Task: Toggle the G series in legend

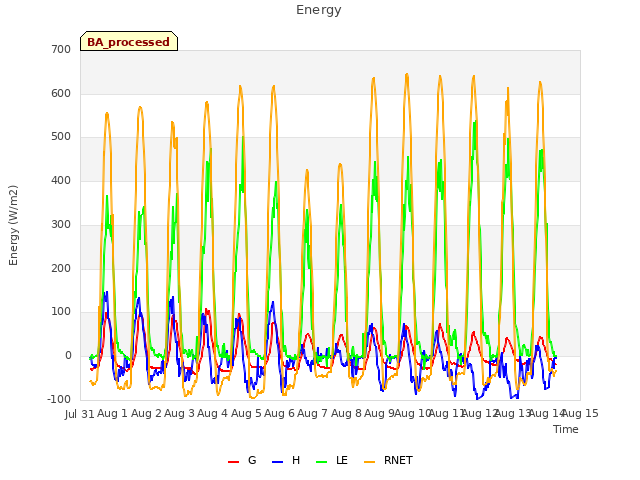Action: (x=242, y=460)
